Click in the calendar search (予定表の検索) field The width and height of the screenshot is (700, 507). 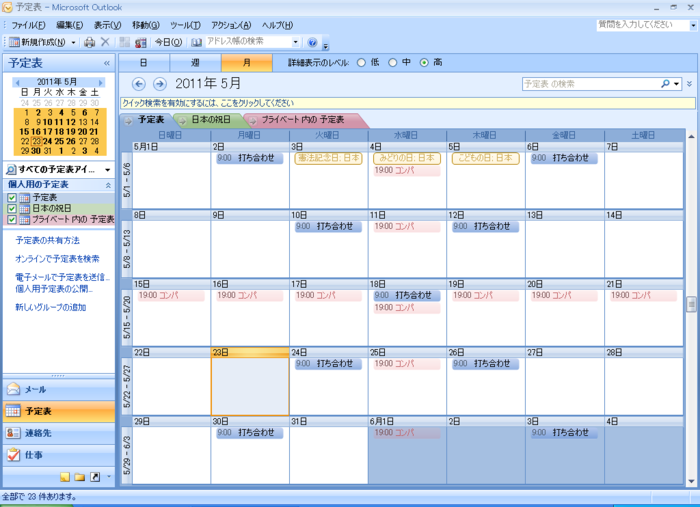tap(591, 84)
